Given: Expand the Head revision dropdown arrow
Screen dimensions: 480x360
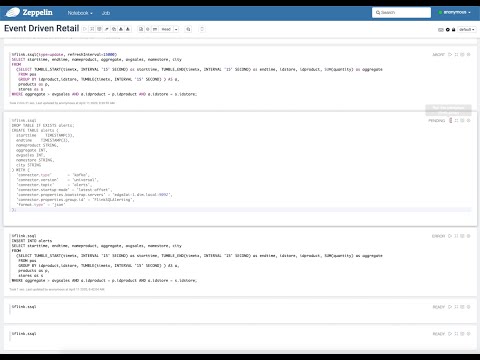Looking at the screenshot, I should click(x=176, y=29).
